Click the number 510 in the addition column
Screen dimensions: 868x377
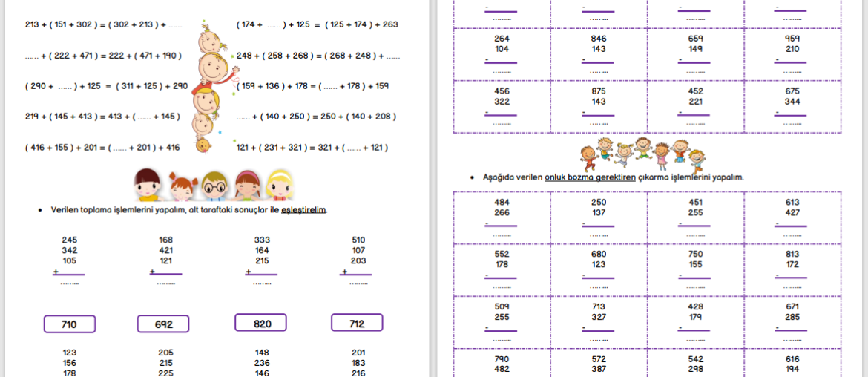tap(359, 240)
